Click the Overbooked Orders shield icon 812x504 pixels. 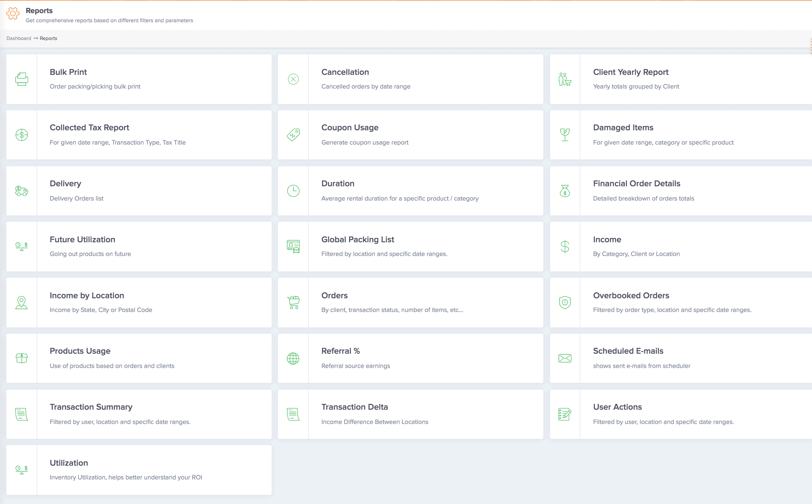[x=565, y=303]
